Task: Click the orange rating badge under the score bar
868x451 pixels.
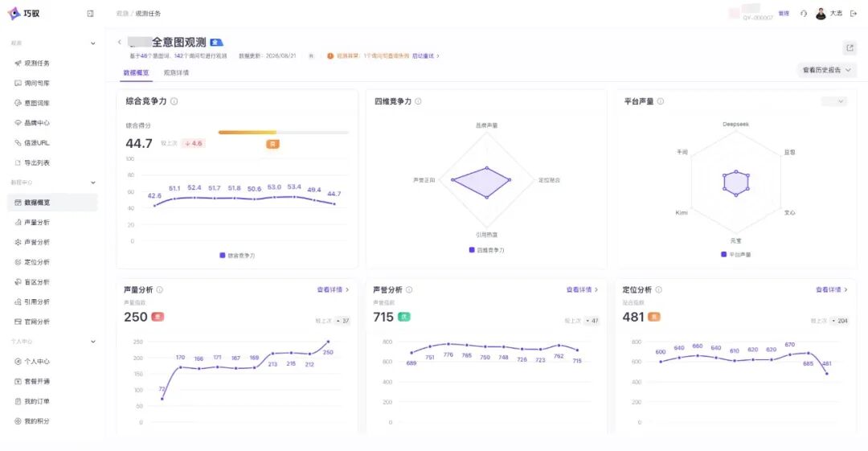Action: pos(272,144)
